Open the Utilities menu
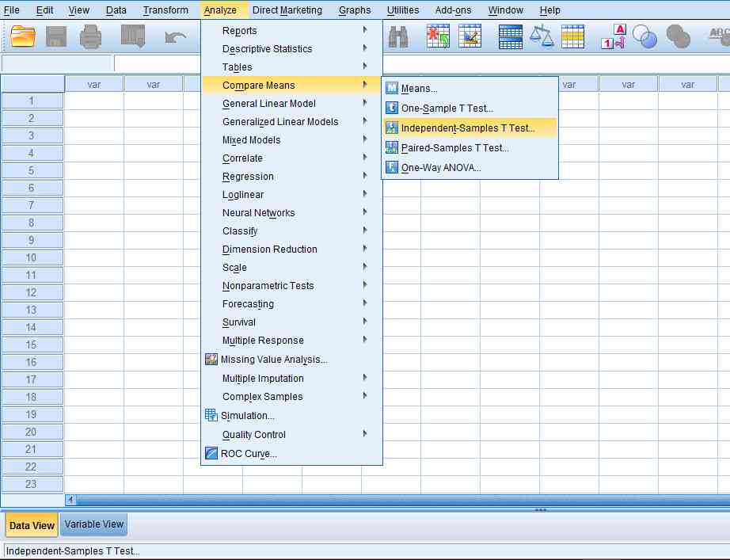This screenshot has width=730, height=560. click(403, 10)
